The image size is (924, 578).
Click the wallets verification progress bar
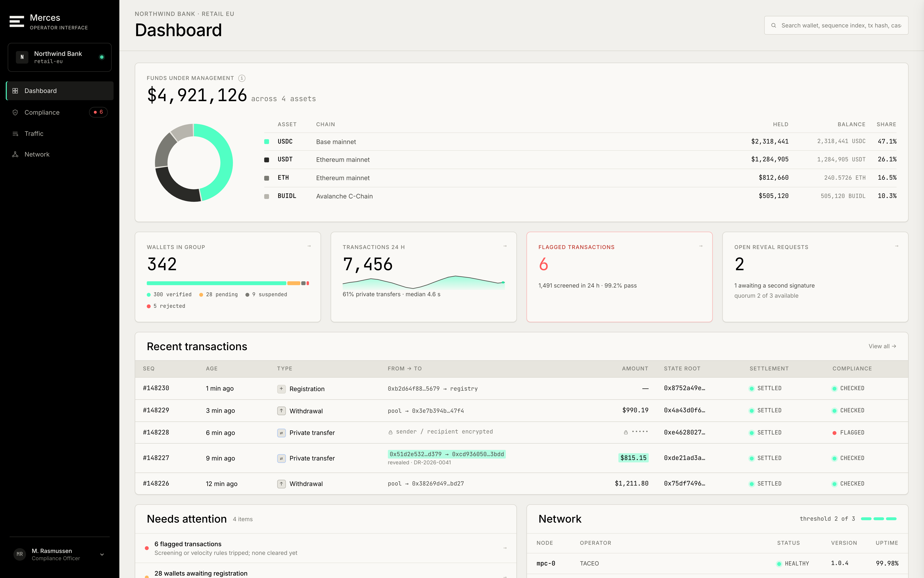click(x=228, y=283)
